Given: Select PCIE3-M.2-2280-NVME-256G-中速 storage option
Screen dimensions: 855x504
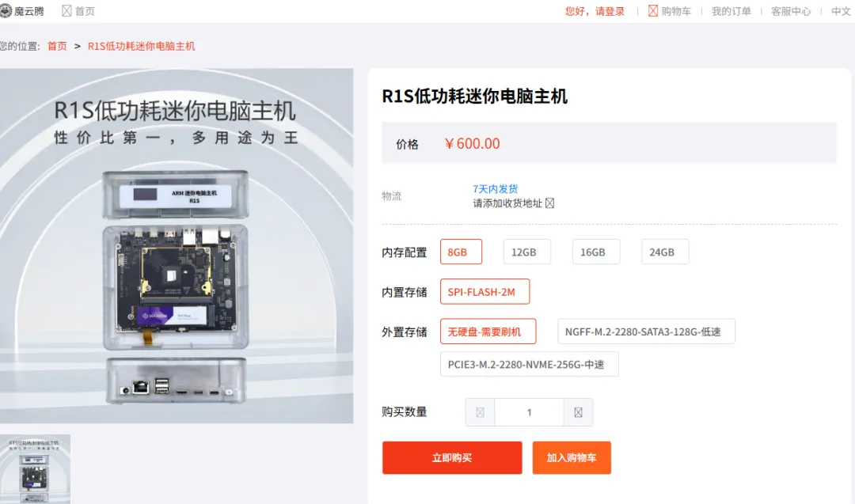Looking at the screenshot, I should (529, 365).
